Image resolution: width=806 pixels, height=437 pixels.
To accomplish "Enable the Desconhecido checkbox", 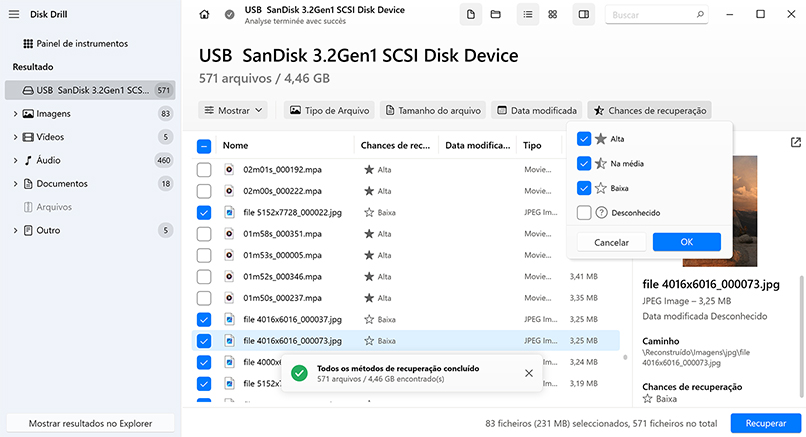I will click(x=584, y=212).
